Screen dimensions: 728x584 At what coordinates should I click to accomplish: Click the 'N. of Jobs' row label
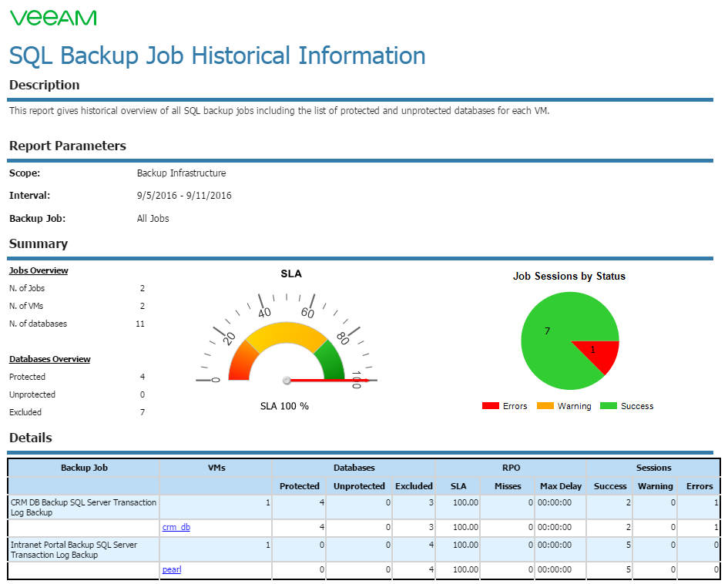pos(27,288)
